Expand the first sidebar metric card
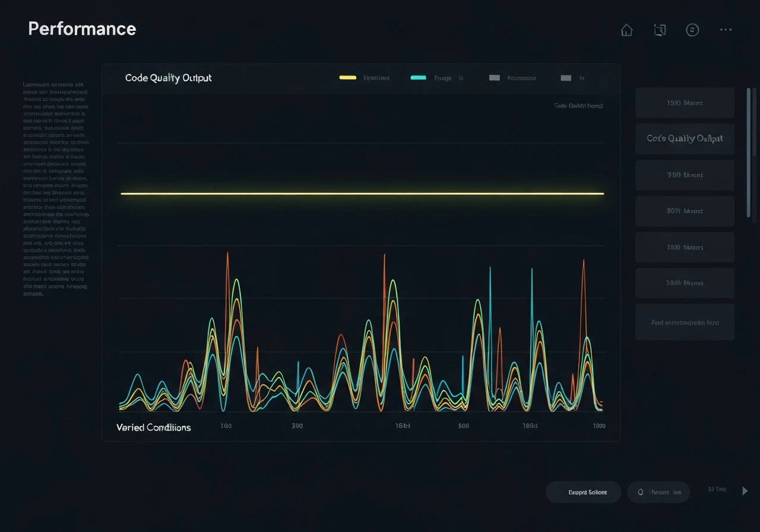 coord(685,102)
